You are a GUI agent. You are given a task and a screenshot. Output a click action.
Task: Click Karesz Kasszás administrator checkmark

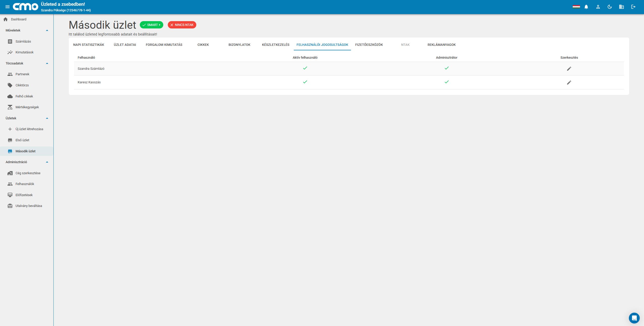[x=446, y=82]
